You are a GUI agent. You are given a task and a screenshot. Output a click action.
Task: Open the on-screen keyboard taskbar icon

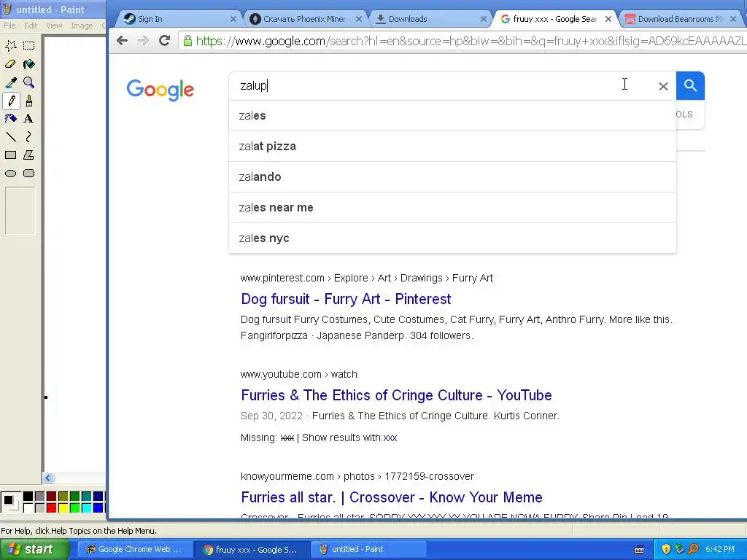click(x=639, y=550)
